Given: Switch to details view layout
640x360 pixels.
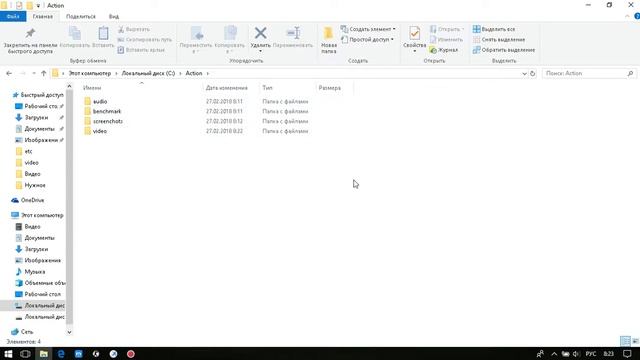Looking at the screenshot, I should click(625, 341).
